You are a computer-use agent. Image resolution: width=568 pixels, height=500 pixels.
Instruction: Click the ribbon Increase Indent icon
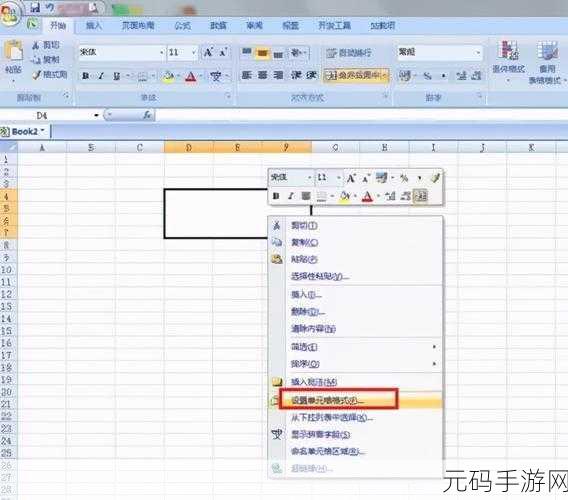pos(311,75)
